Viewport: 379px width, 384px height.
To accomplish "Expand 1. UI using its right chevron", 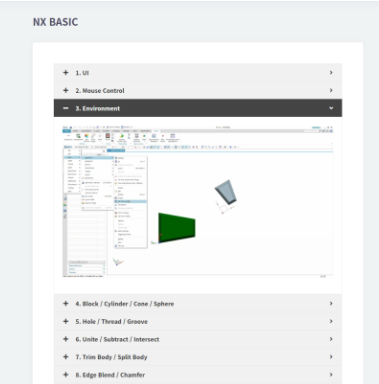I will point(331,73).
